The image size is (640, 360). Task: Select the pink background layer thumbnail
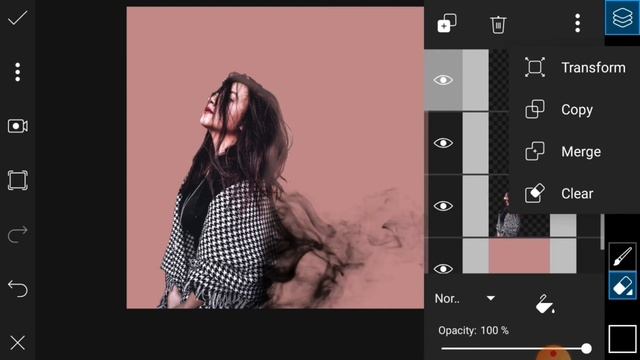click(x=519, y=256)
